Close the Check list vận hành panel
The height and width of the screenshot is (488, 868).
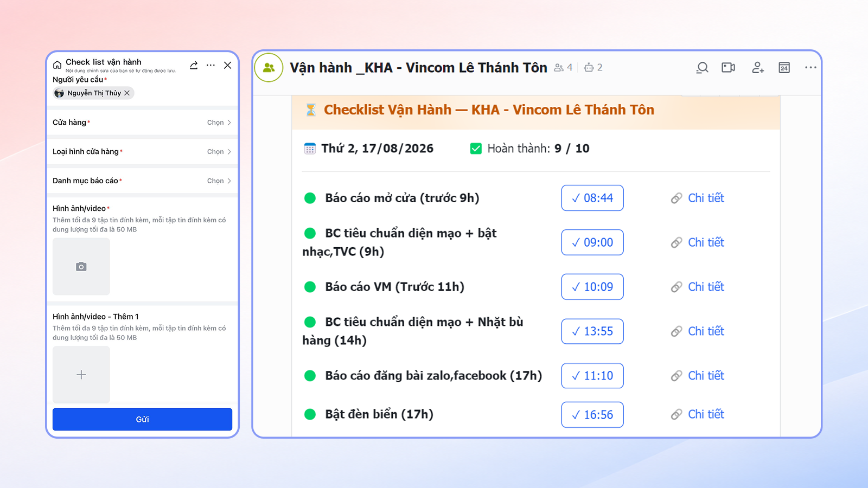click(x=228, y=65)
